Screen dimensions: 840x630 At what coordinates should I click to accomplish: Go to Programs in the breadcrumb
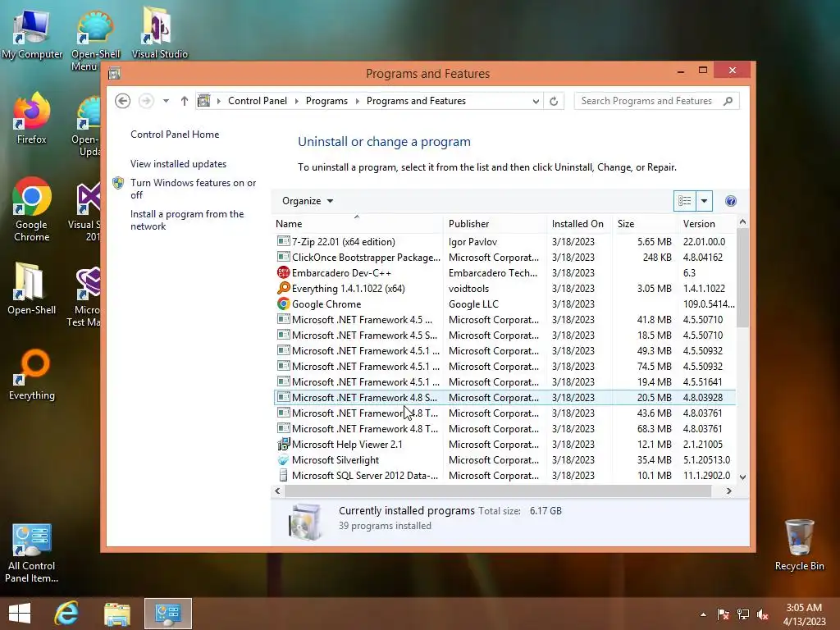326,101
